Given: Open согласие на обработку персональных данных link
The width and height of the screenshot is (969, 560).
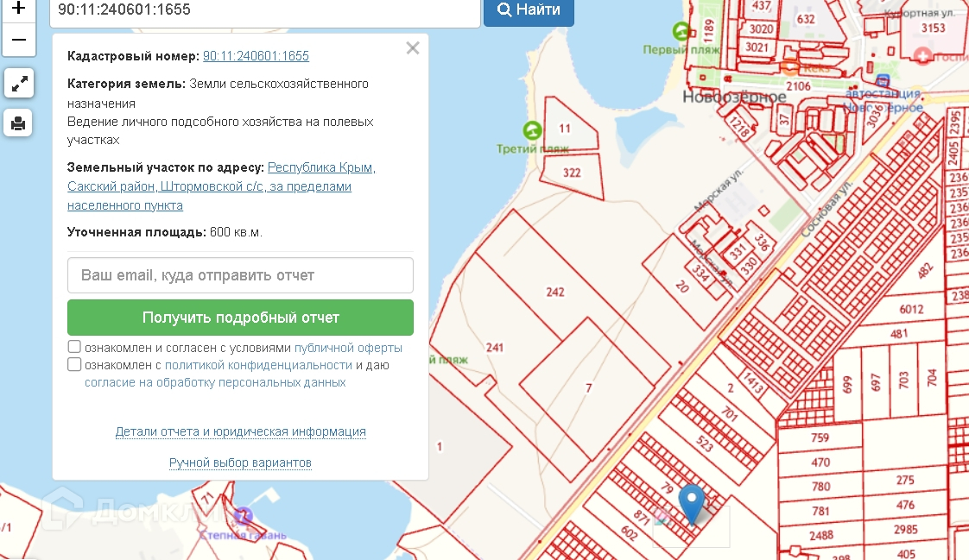Looking at the screenshot, I should pyautogui.click(x=215, y=383).
